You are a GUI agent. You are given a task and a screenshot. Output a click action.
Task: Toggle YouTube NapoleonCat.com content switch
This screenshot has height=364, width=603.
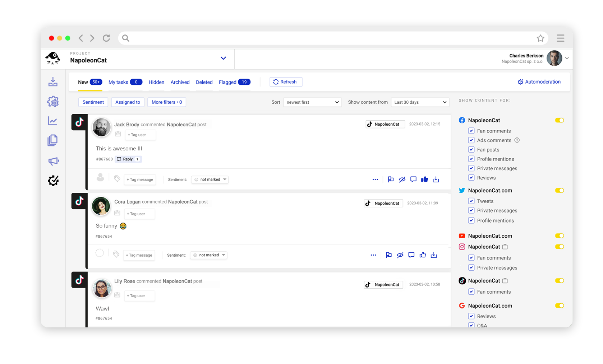pos(560,236)
